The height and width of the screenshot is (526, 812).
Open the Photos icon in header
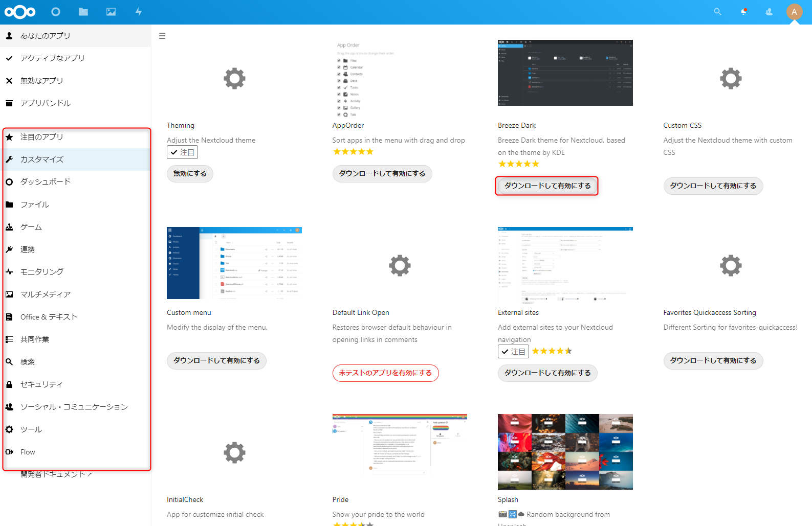111,12
